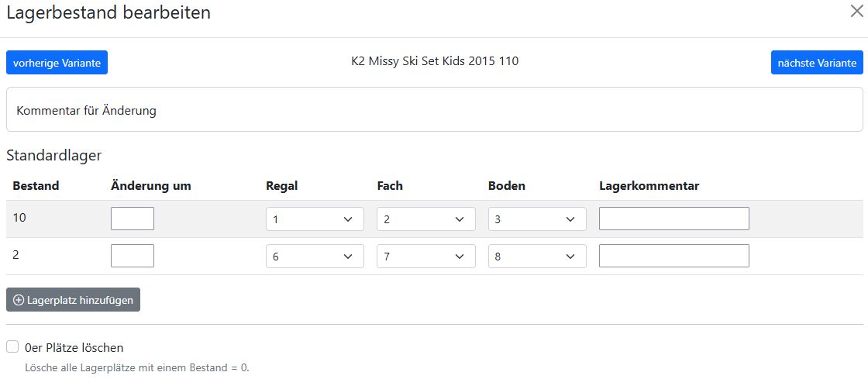Screen dimensions: 868x379
Task: Click the 0er Plätze löschen label
Action: 74,348
